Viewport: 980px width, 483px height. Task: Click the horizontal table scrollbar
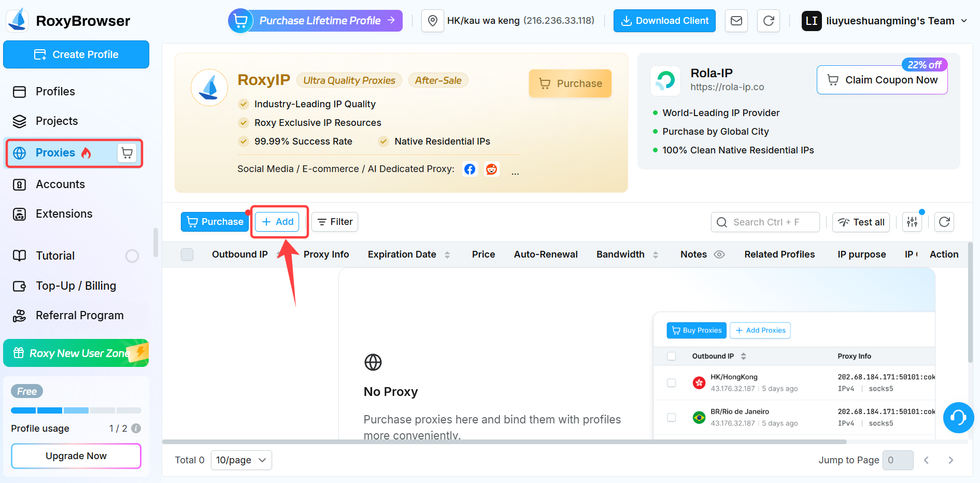504,442
